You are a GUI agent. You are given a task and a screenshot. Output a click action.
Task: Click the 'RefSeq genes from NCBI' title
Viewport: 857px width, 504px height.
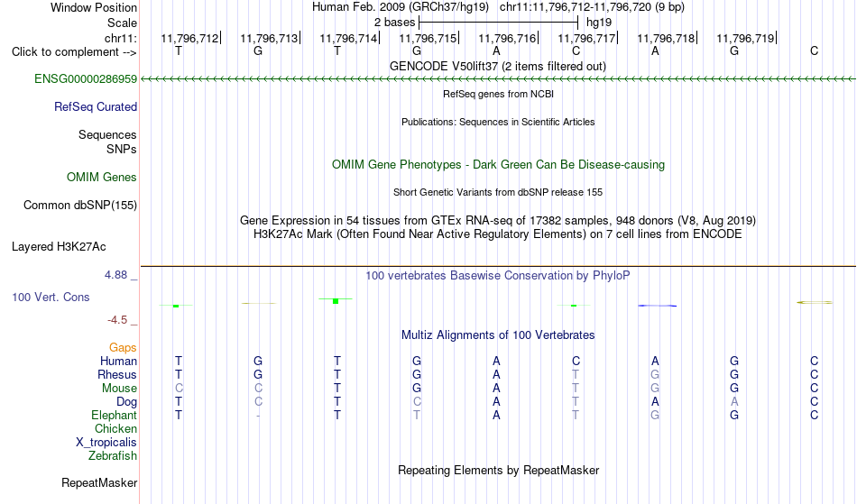coord(499,94)
